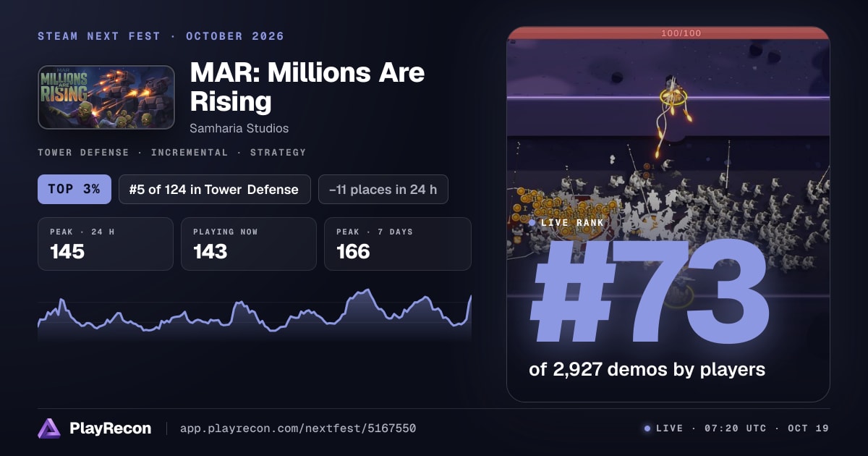Click the player count sparkline chart

pyautogui.click(x=255, y=316)
